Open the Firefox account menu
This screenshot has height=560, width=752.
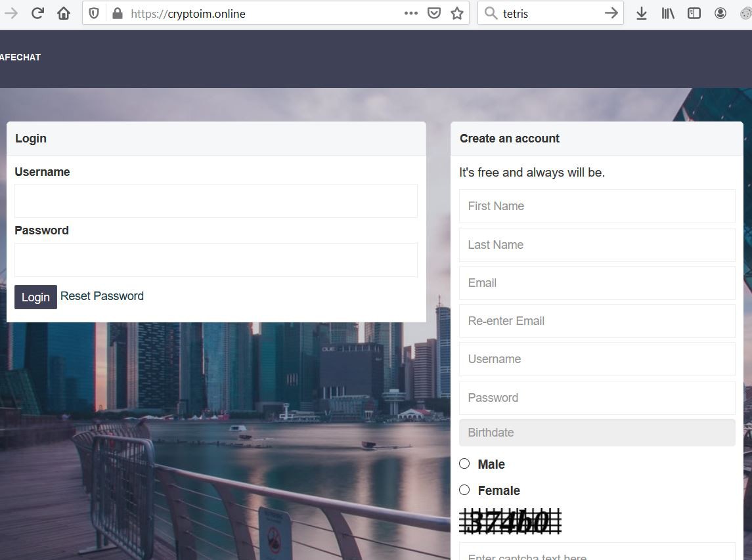click(720, 13)
